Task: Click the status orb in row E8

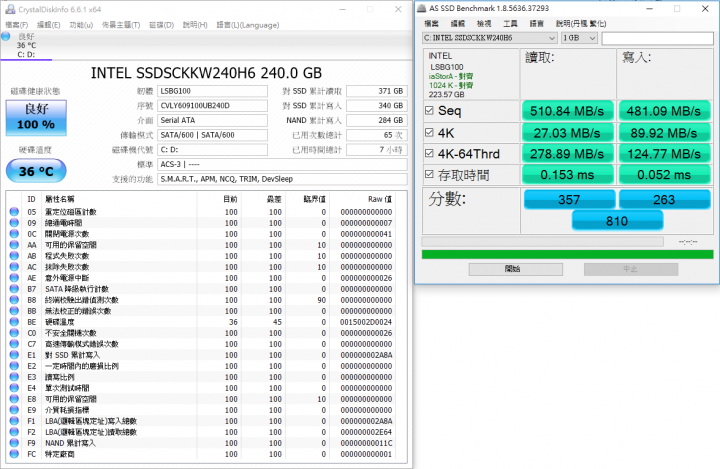Action: pyautogui.click(x=14, y=399)
